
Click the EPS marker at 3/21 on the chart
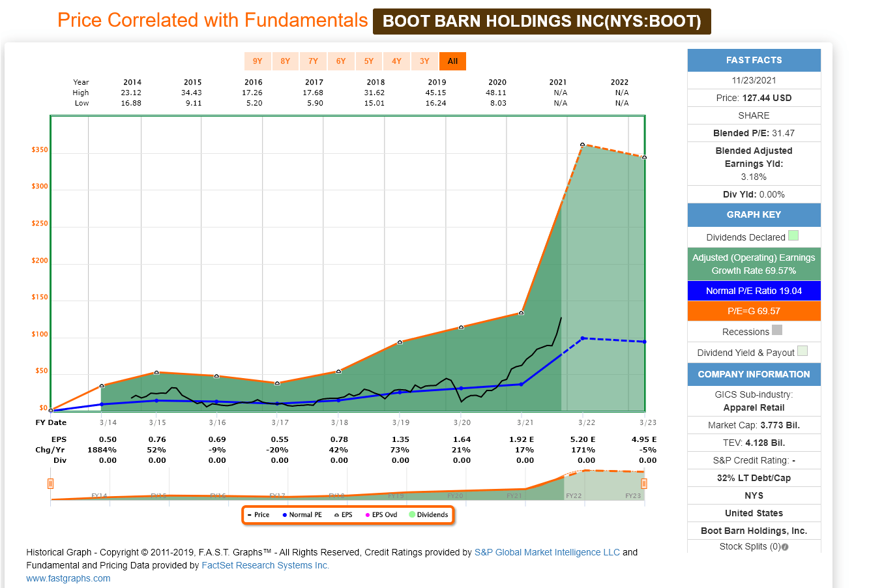(522, 313)
